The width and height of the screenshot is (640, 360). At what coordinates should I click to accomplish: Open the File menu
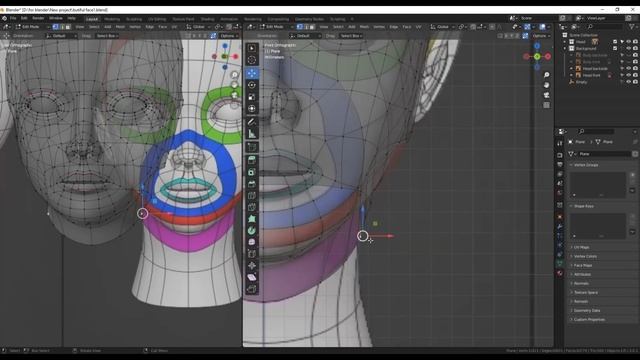[x=13, y=18]
